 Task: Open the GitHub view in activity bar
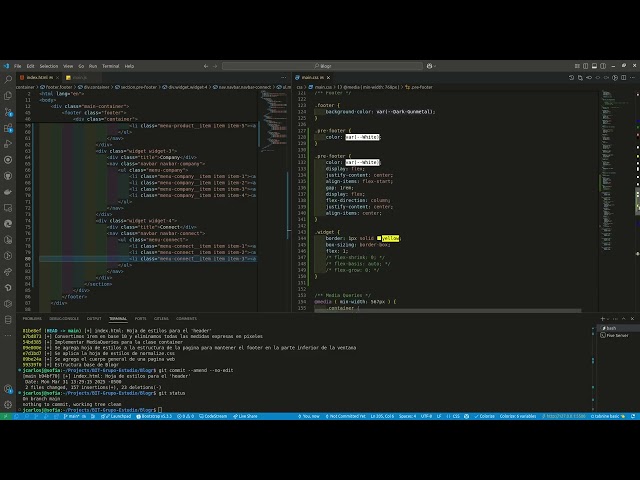8,176
